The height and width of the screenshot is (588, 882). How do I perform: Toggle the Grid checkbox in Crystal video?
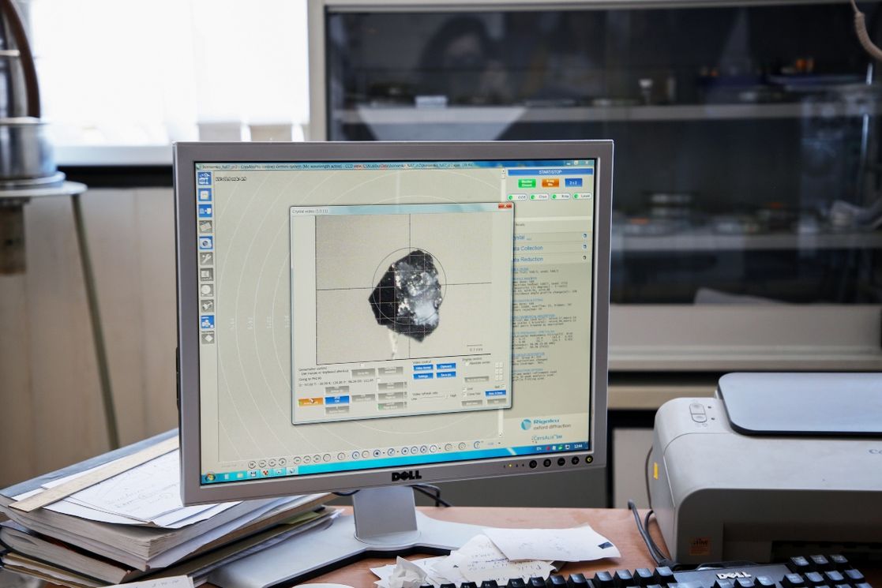click(464, 389)
